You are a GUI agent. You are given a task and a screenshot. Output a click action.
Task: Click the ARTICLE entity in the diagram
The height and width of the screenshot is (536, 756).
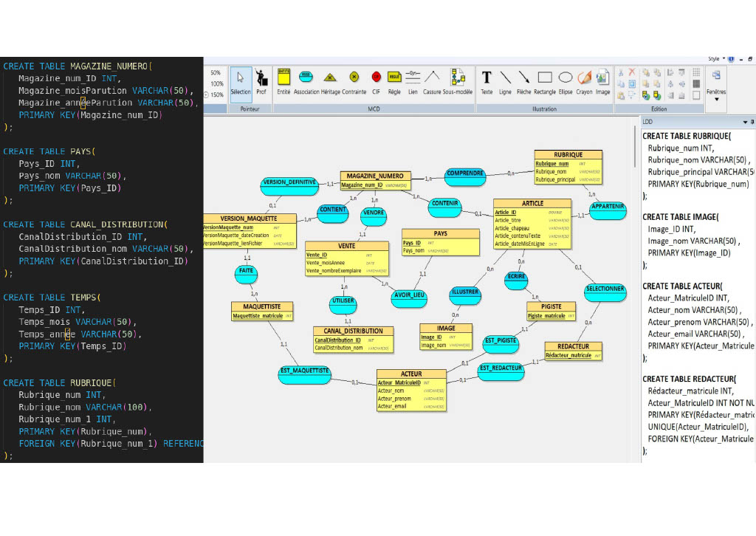[532, 204]
